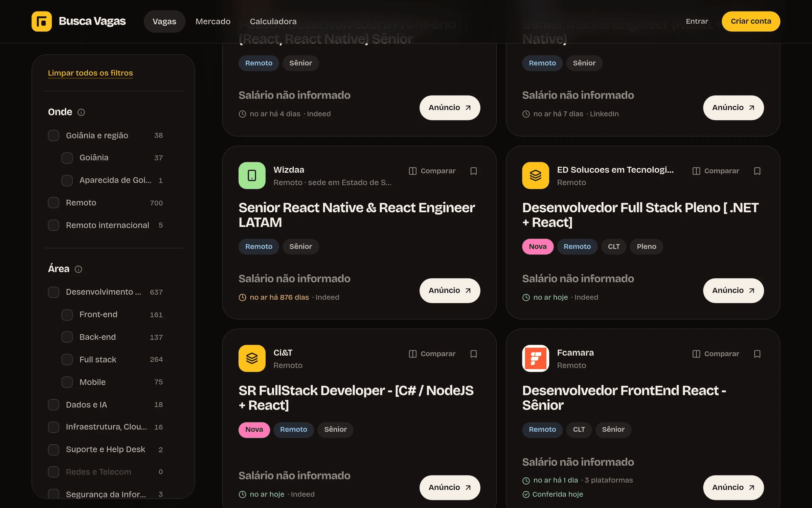The image size is (812, 508).
Task: Enable the Remoto internacional filter
Action: (x=53, y=225)
